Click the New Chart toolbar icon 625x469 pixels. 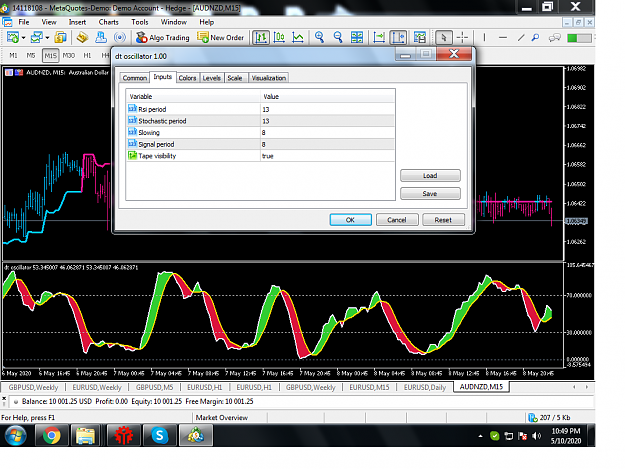coord(12,37)
